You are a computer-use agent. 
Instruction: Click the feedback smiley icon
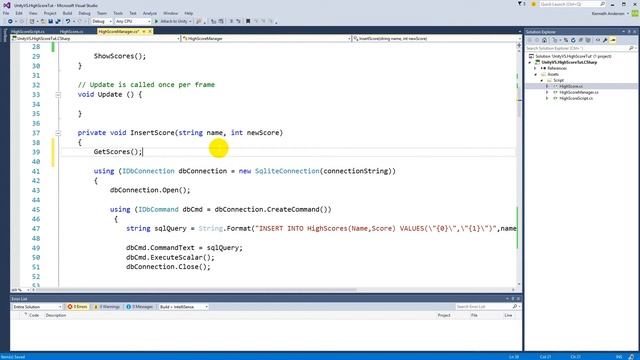(x=533, y=4)
